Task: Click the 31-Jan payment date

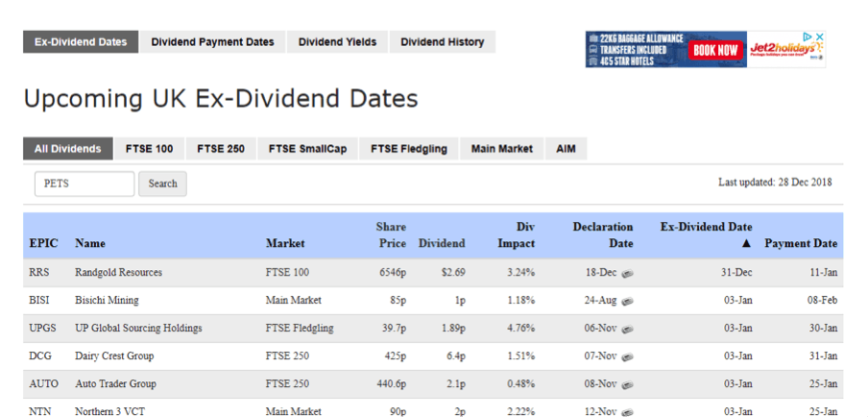Action: pos(823,356)
